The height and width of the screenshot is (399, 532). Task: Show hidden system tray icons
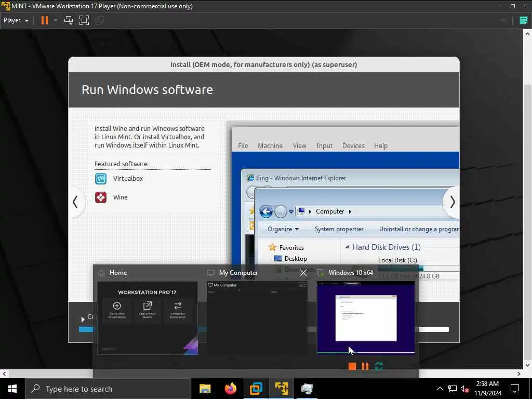440,389
